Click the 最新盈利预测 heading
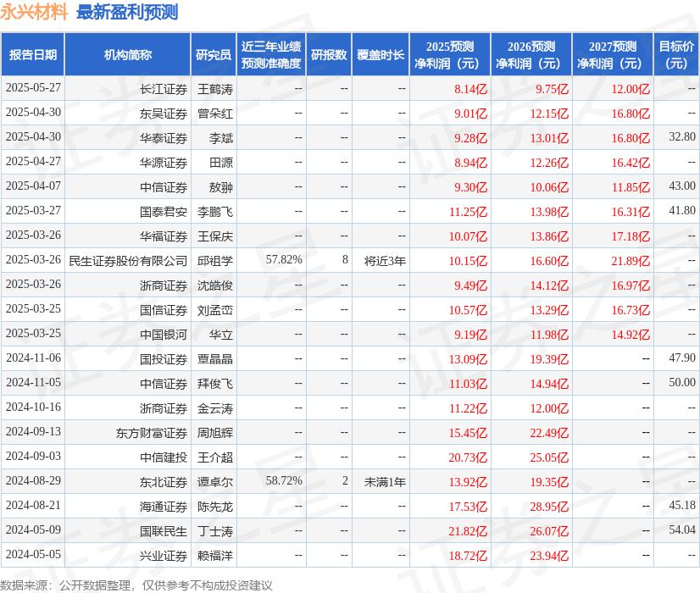 [x=127, y=12]
